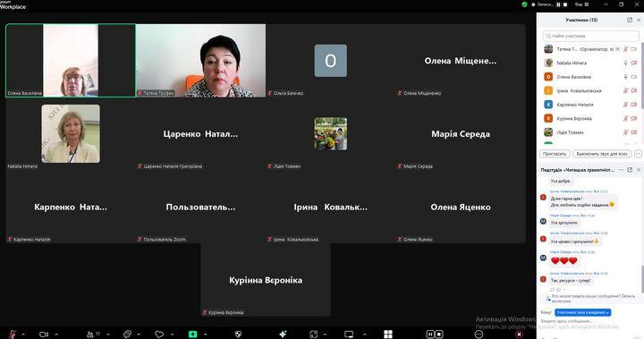Viewport: 644px width, 339px height.
Task: Pause recording from the bottom toolbar
Action: [x=430, y=334]
